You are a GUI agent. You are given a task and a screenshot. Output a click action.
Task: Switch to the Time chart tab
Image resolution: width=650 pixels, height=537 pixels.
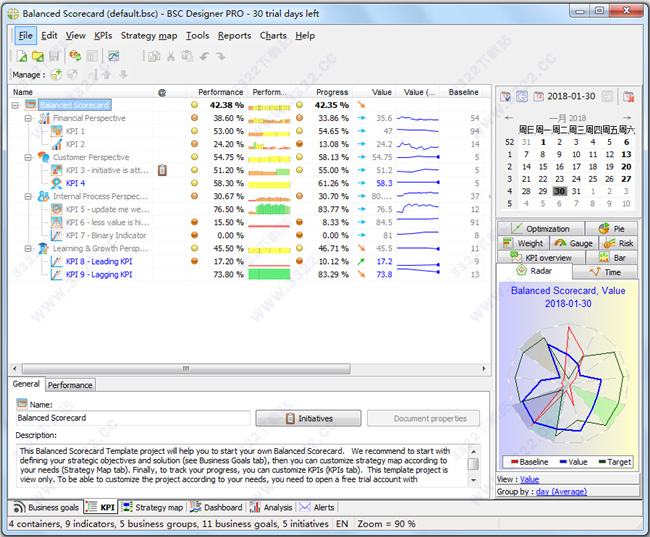[605, 272]
